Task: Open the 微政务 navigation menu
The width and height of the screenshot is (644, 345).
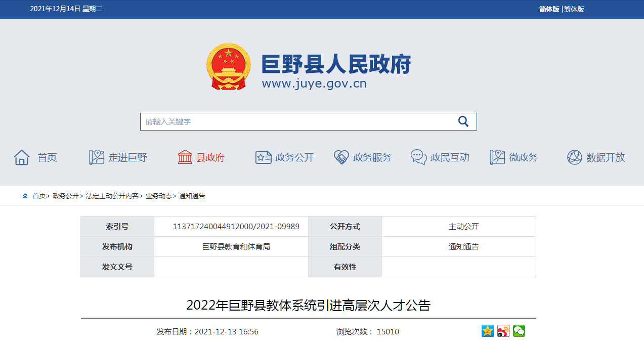Action: (523, 157)
